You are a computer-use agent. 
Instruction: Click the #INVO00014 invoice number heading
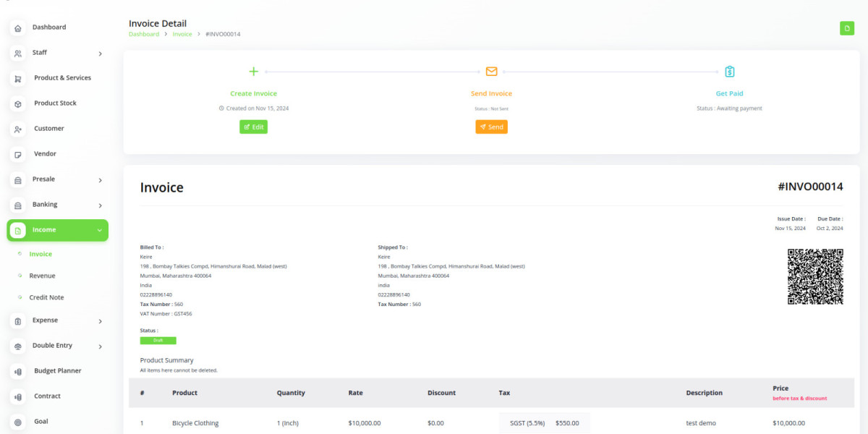(x=810, y=187)
